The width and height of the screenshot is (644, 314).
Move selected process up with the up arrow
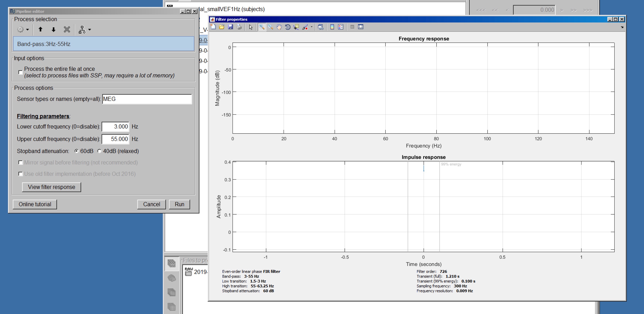pyautogui.click(x=40, y=29)
